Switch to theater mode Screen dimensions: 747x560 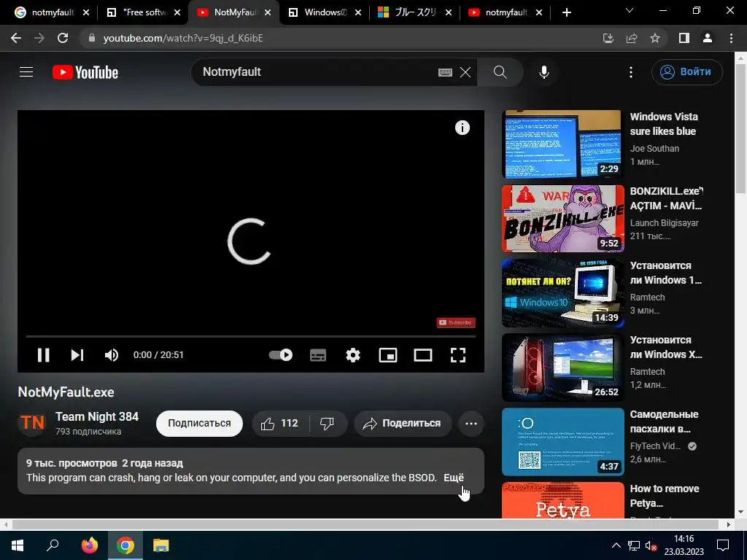423,355
